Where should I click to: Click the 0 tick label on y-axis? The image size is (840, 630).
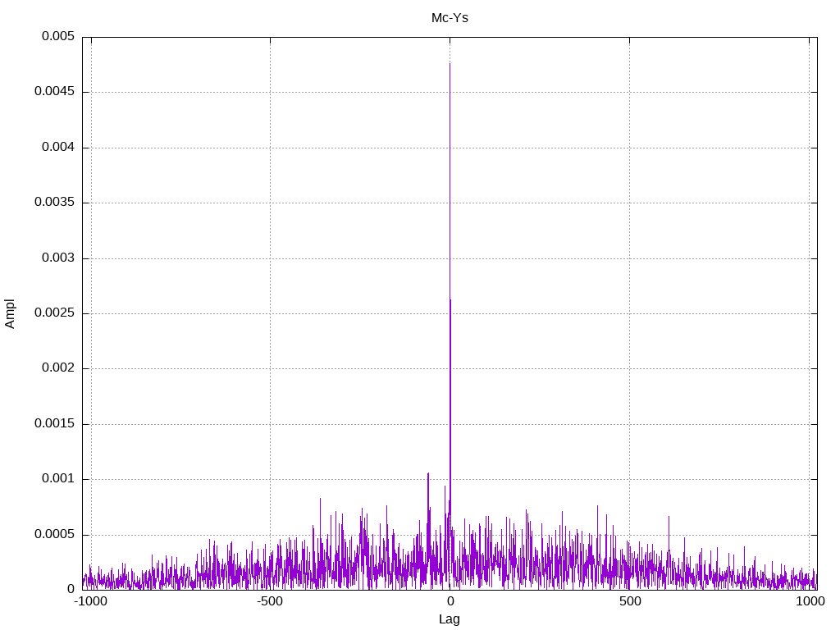coord(71,589)
